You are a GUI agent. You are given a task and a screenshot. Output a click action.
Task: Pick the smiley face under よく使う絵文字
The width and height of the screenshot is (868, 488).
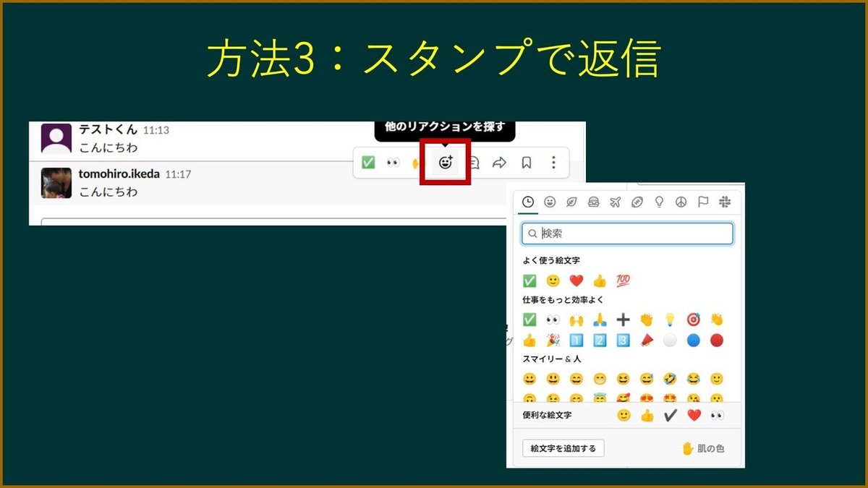[x=553, y=281]
